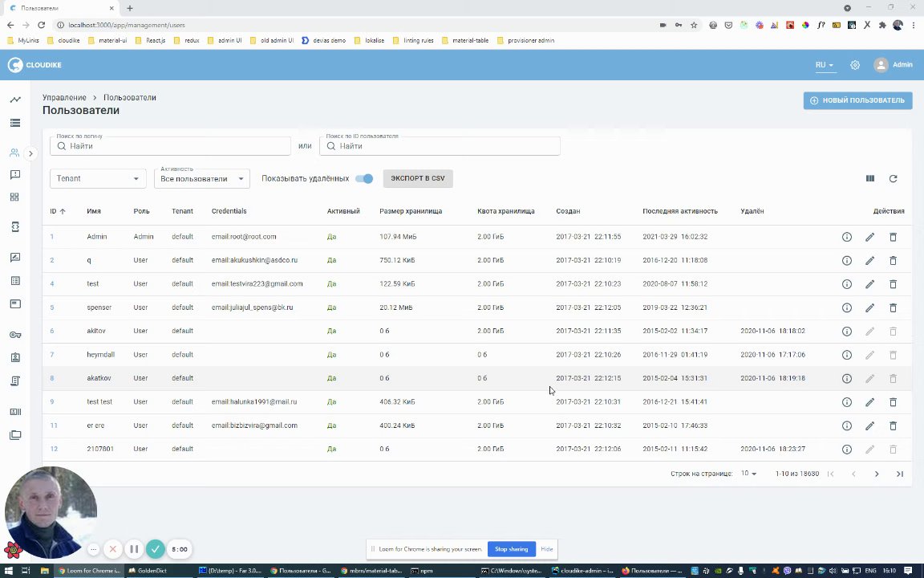Sort by Создан column header

[568, 211]
